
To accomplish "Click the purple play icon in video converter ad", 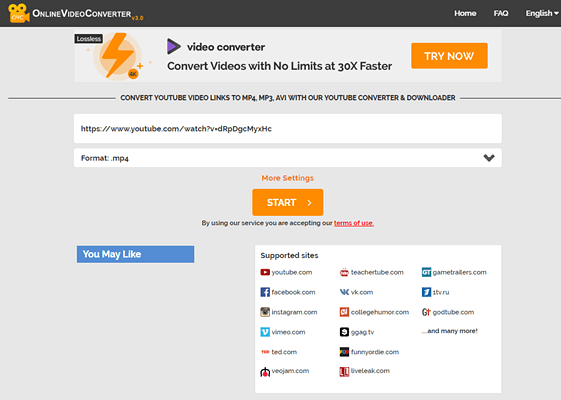I will coord(174,47).
